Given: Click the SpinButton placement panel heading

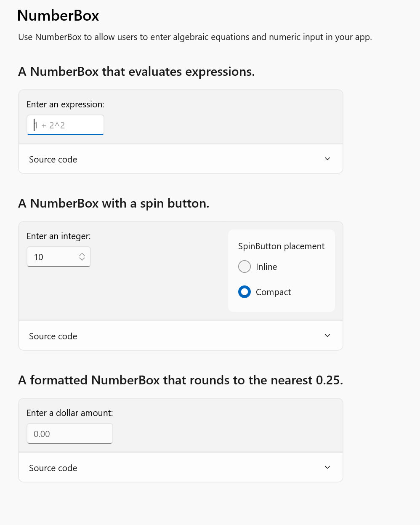Looking at the screenshot, I should point(281,246).
